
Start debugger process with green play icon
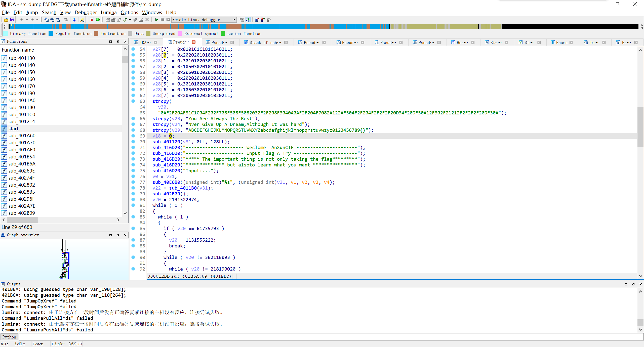click(x=156, y=20)
